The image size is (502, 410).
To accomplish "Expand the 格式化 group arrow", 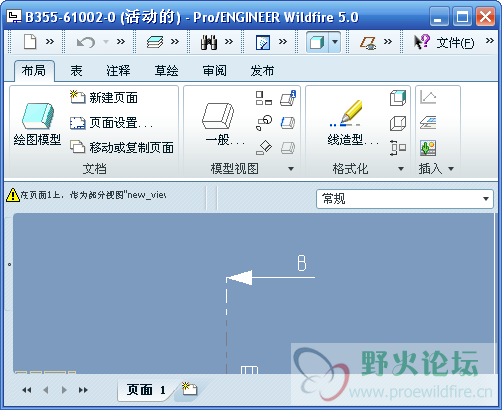I will 401,169.
